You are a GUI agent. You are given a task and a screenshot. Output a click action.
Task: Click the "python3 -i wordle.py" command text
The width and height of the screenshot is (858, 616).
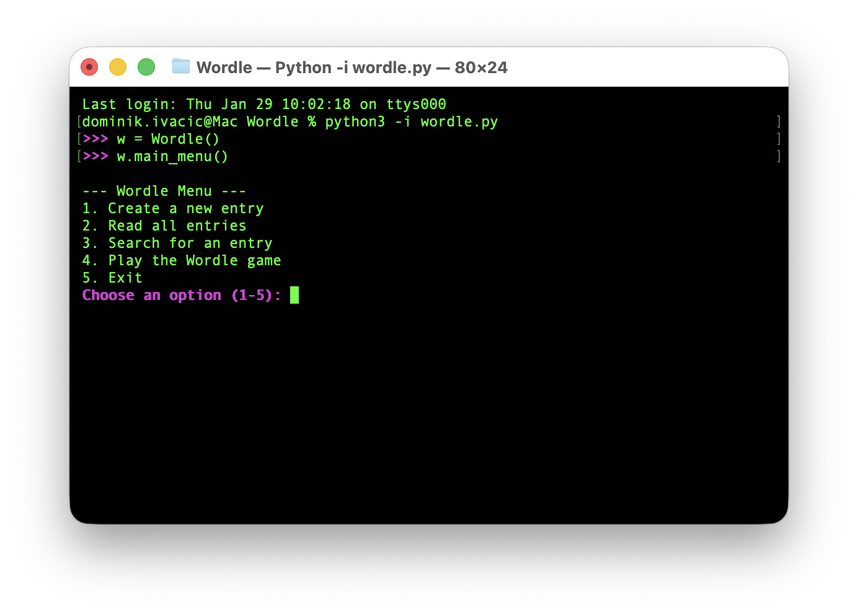tap(411, 121)
